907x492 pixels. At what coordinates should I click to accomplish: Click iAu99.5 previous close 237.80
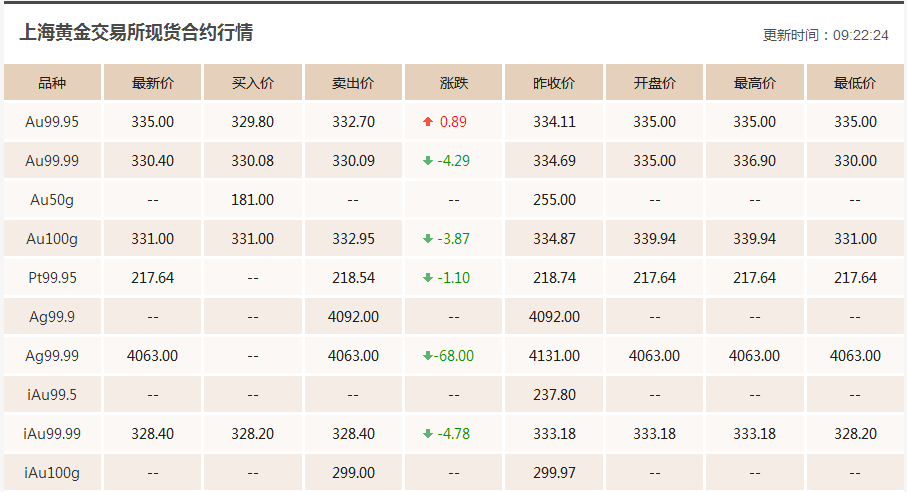[x=554, y=395]
